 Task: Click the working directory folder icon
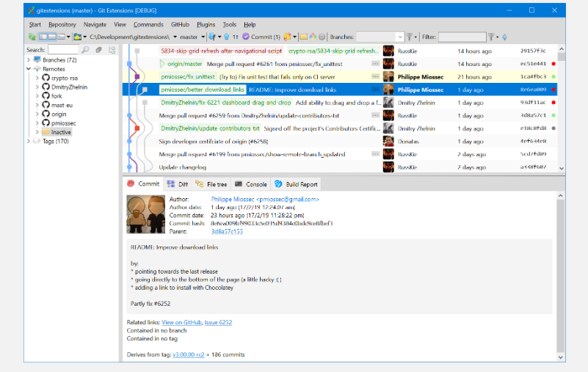point(78,37)
